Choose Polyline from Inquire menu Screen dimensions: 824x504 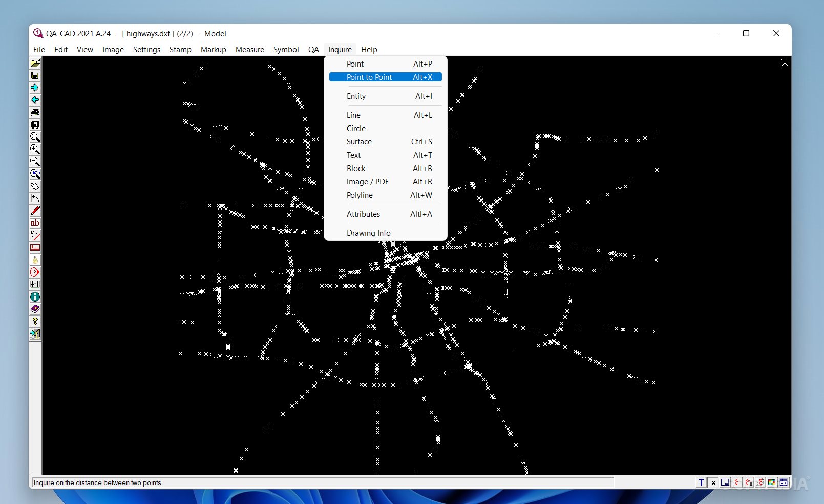tap(386, 195)
